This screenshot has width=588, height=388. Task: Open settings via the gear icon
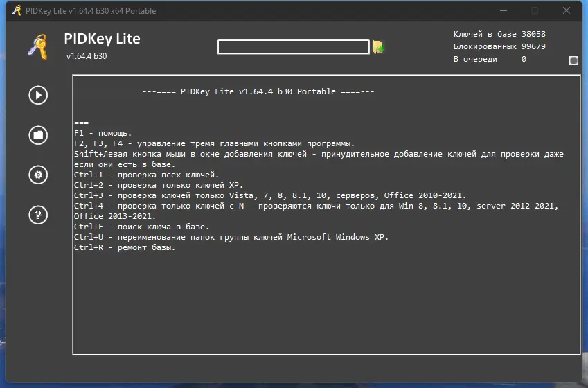(x=38, y=175)
